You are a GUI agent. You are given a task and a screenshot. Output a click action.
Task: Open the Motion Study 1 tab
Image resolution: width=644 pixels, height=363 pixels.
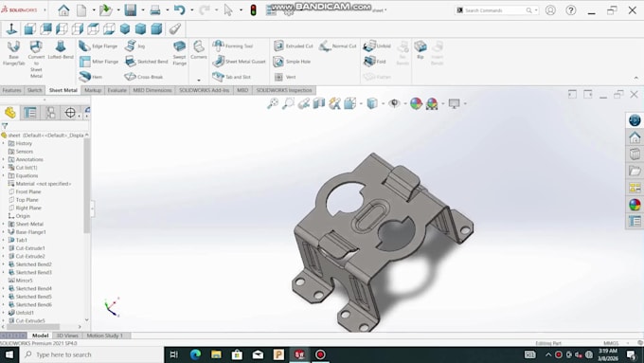tap(105, 336)
